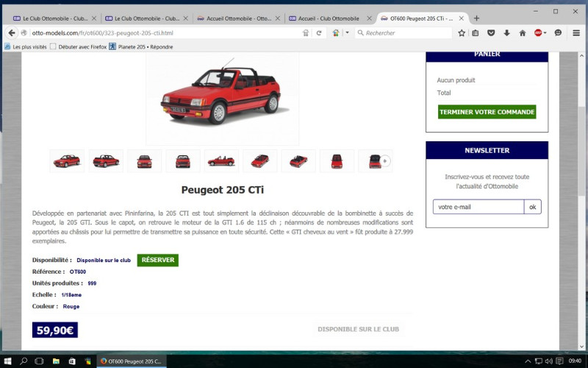Image resolution: width=588 pixels, height=368 pixels.
Task: Click the page vertical scrollbar thumb
Action: [581, 150]
